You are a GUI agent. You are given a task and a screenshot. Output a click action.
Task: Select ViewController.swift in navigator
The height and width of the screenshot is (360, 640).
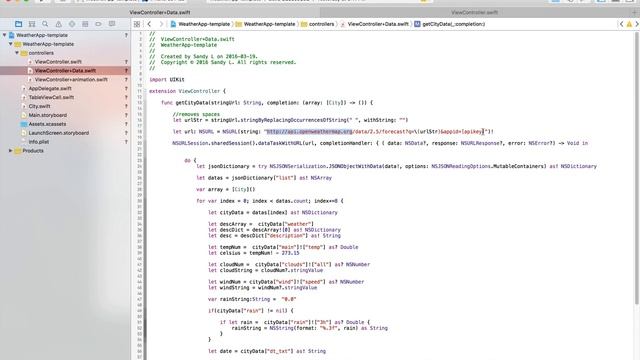tap(58, 62)
